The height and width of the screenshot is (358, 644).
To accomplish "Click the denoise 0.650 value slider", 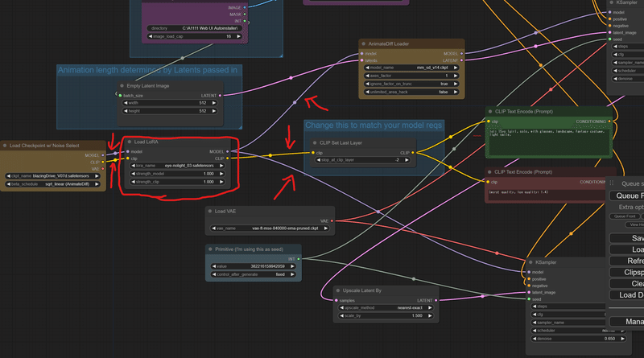I will coord(579,339).
